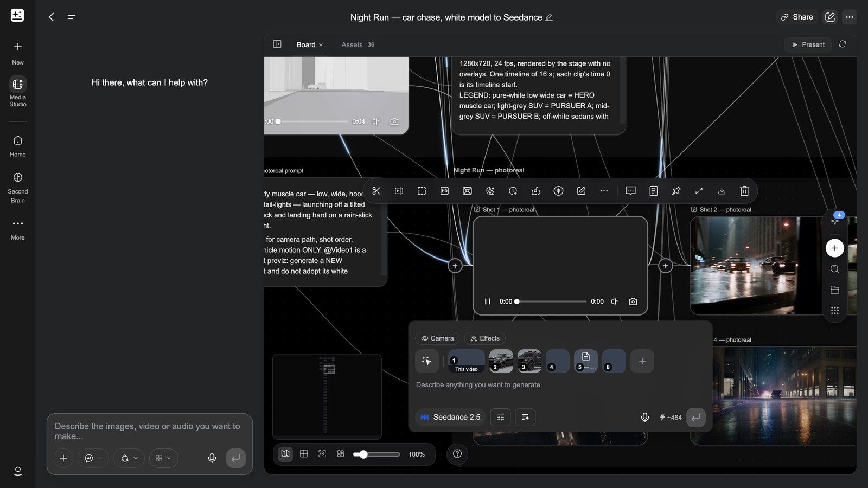868x488 pixels.
Task: Open the AI chat mode dropdown in the chat box
Action: pos(93,458)
